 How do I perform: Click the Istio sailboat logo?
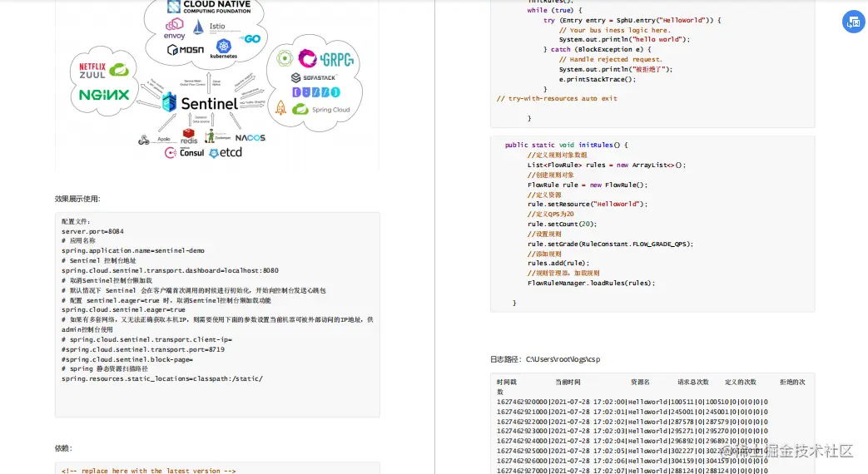click(198, 27)
